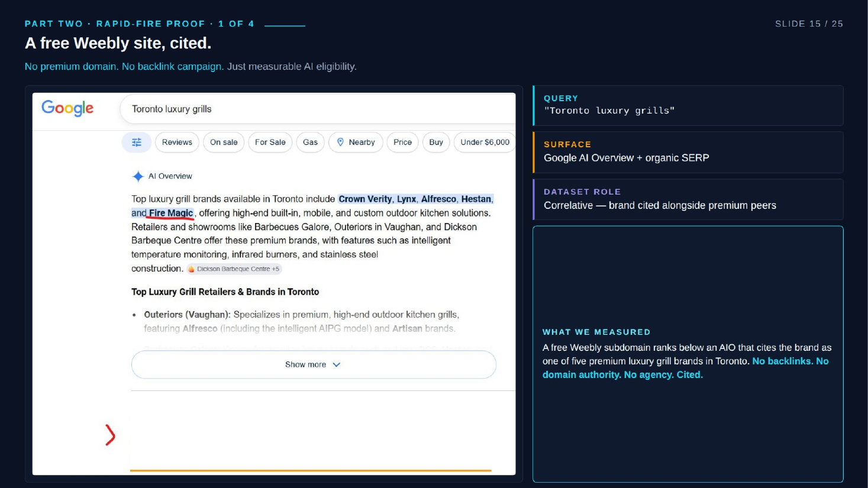Select the Reviews filter chip
This screenshot has height=488, width=868.
177,142
